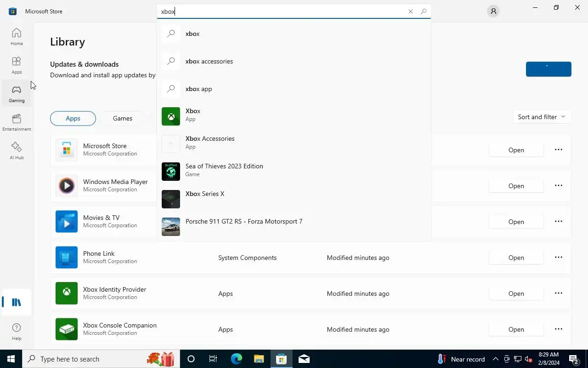Expand the Sort and filter dropdown
This screenshot has width=588, height=368.
(x=542, y=117)
